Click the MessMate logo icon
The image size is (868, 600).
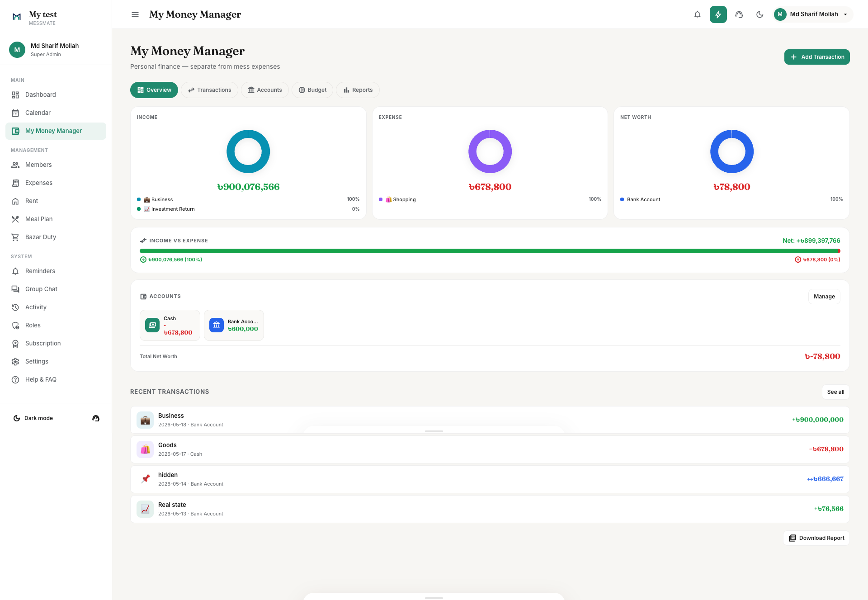[17, 17]
